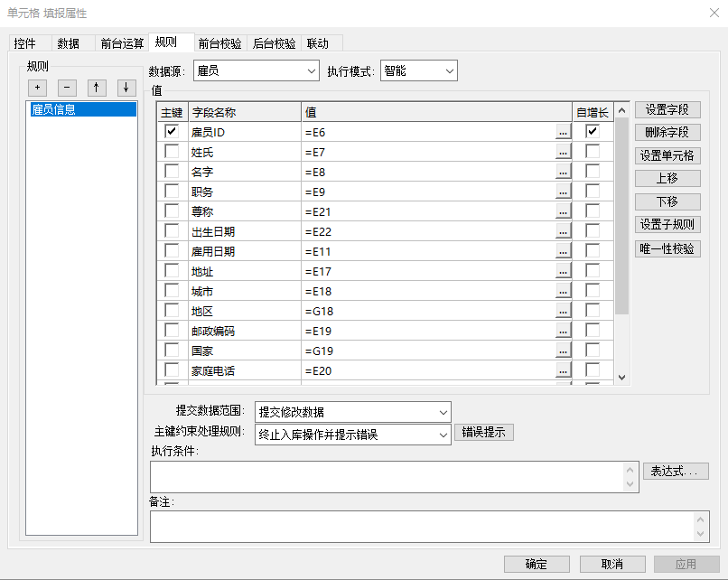Switch to the 前台校验 tab
The image size is (728, 580).
219,43
